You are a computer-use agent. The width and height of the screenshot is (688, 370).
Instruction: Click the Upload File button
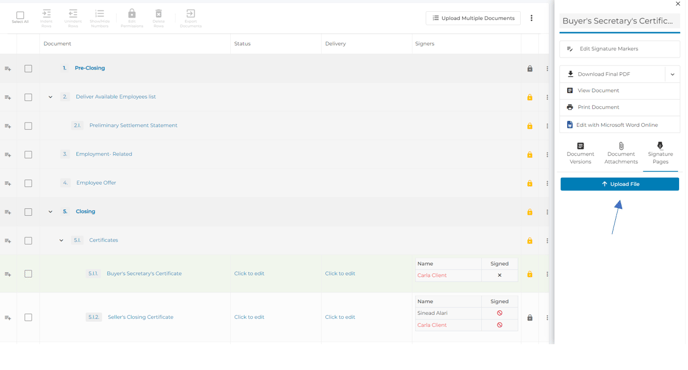pyautogui.click(x=620, y=184)
